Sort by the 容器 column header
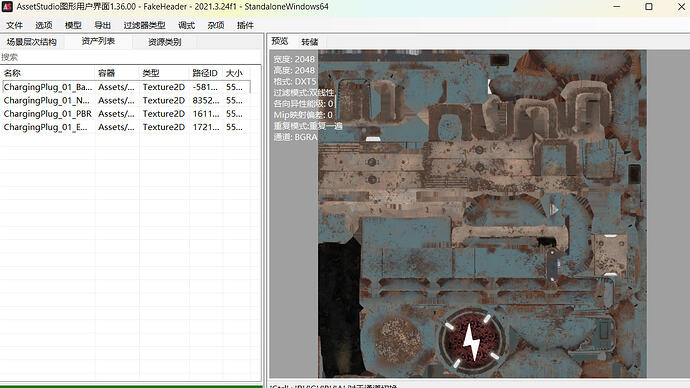690x388 pixels. tap(117, 73)
